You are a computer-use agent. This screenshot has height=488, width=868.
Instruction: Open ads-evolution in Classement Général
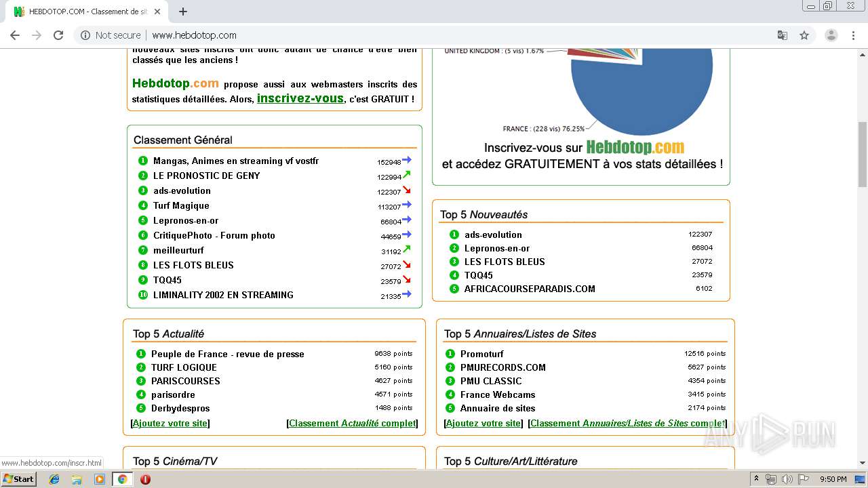[x=182, y=190]
